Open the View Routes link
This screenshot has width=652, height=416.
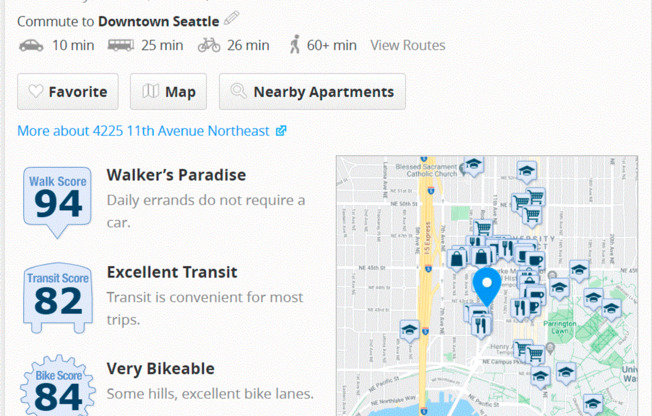[x=408, y=45]
